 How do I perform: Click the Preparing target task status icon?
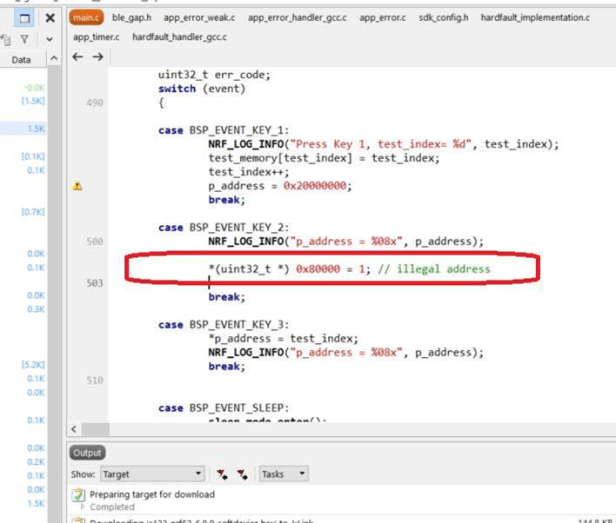(x=78, y=495)
